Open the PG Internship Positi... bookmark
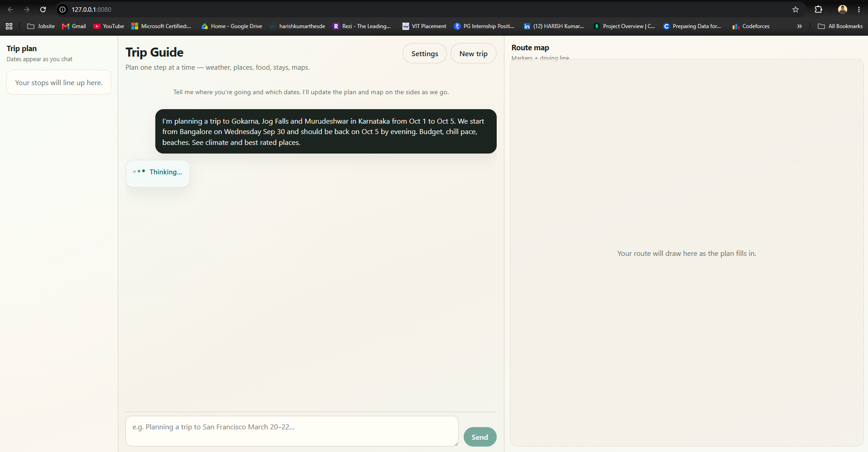Screen dimensions: 868x452 tap(484, 26)
